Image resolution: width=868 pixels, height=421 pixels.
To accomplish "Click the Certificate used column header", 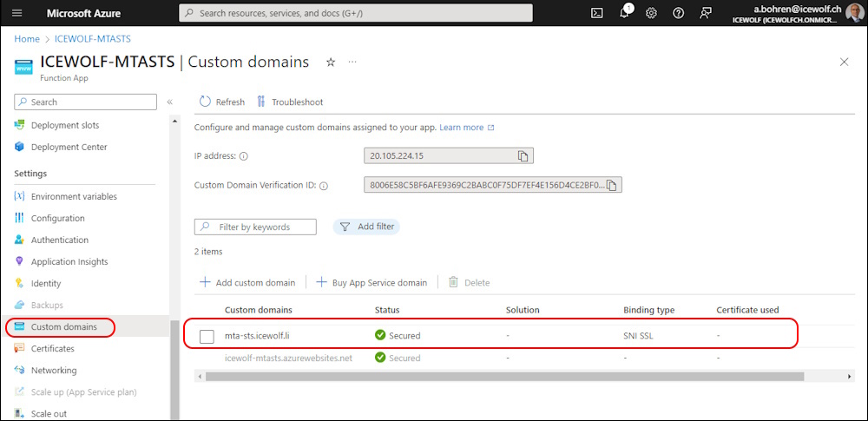I will pos(747,310).
